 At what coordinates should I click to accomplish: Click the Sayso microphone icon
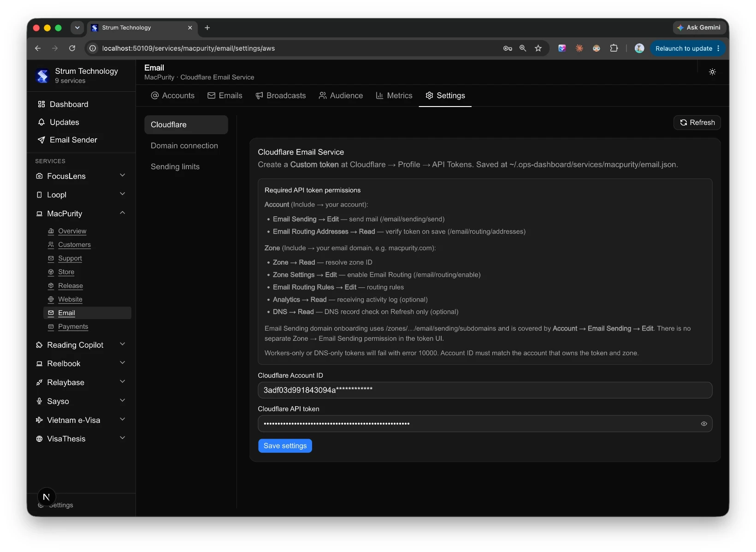pos(40,401)
